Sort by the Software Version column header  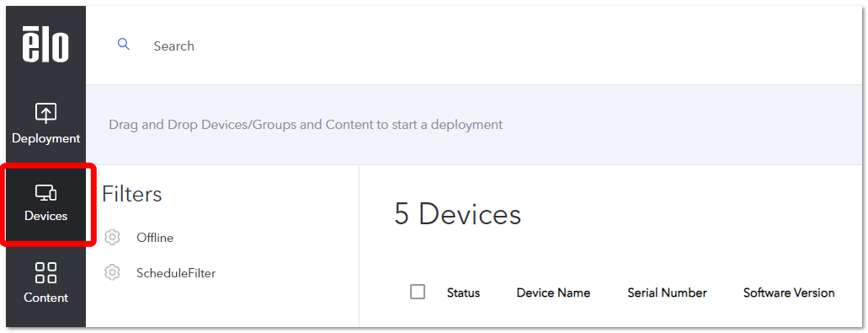click(x=789, y=293)
